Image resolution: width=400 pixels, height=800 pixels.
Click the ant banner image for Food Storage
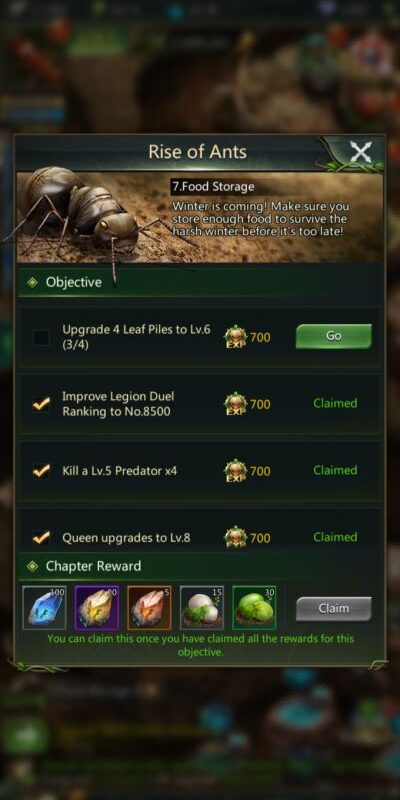tap(200, 217)
